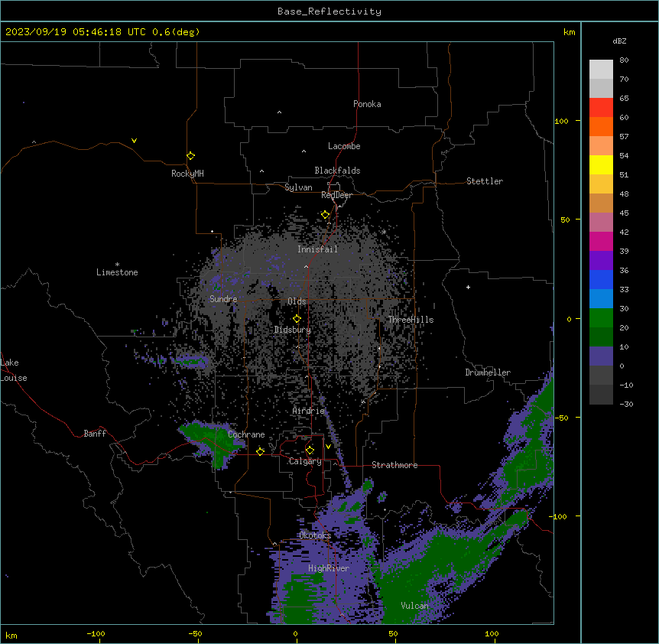Pick the light gray 65-70 dBZ legend swatch
659x644 pixels.
(x=601, y=88)
